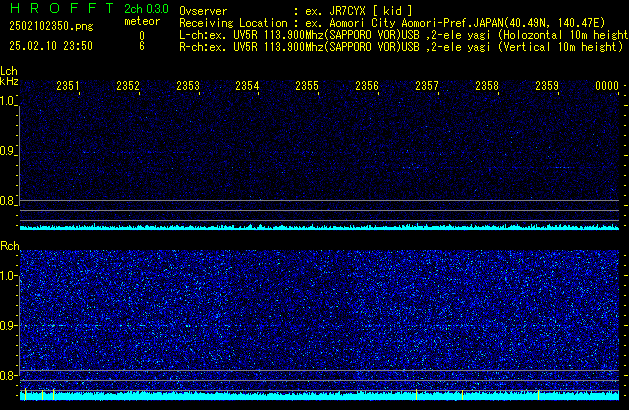The width and height of the screenshot is (629, 410).
Task: Click the file name 2502102350.png
Action: [51, 26]
